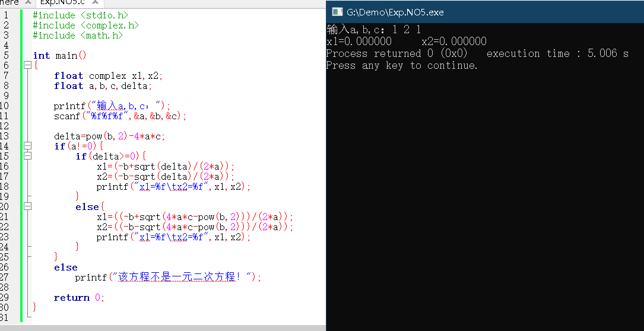Click the delta=pow(b,2)-4*a*c line
Image resolution: width=644 pixels, height=331 pixels.
coord(110,136)
